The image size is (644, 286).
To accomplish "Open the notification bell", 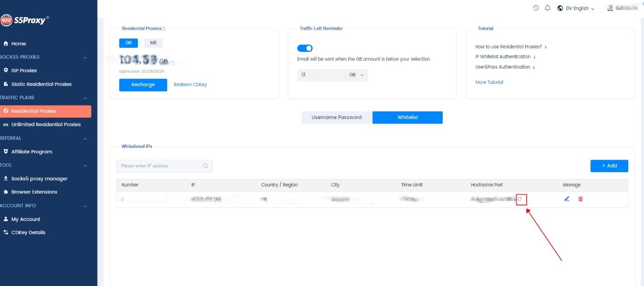I will (x=547, y=8).
